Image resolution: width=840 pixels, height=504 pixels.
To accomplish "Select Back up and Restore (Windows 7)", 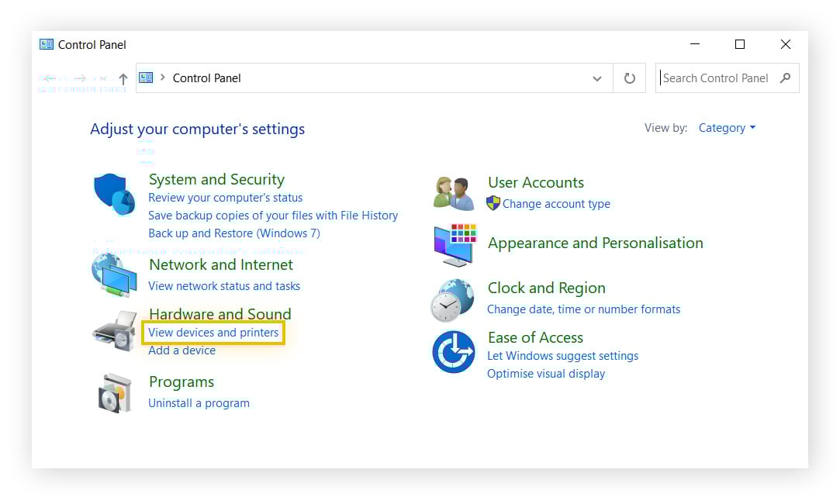I will [233, 233].
